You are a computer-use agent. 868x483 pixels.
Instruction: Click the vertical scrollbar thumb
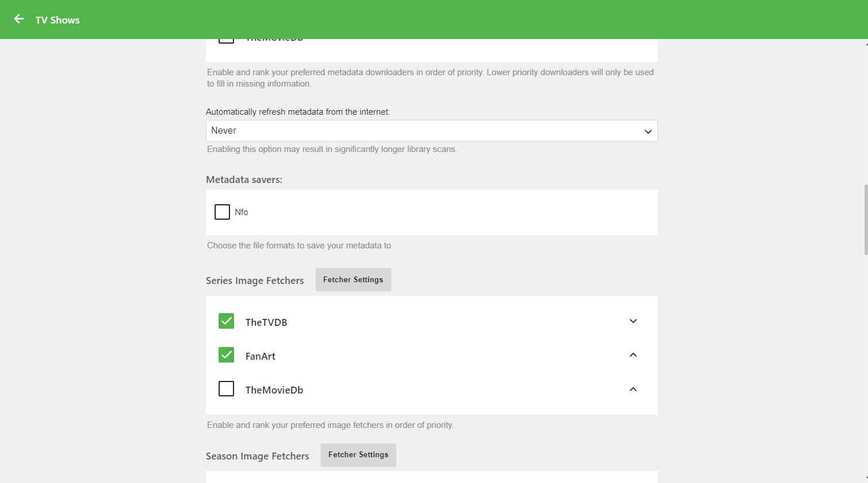866,219
